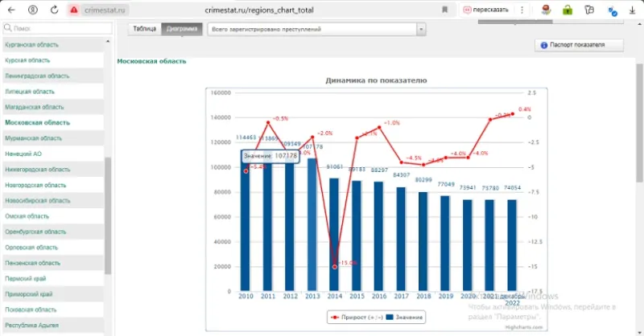This screenshot has width=644, height=336.
Task: Open the browser three-dot menu
Action: coord(522,10)
